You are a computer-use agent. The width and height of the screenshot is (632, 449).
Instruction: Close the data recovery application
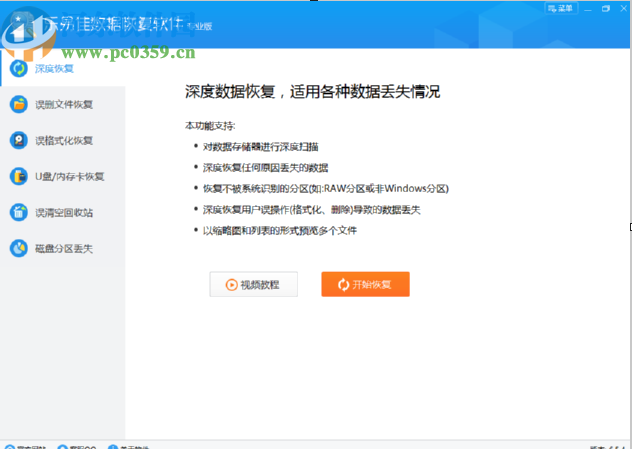pyautogui.click(x=624, y=8)
